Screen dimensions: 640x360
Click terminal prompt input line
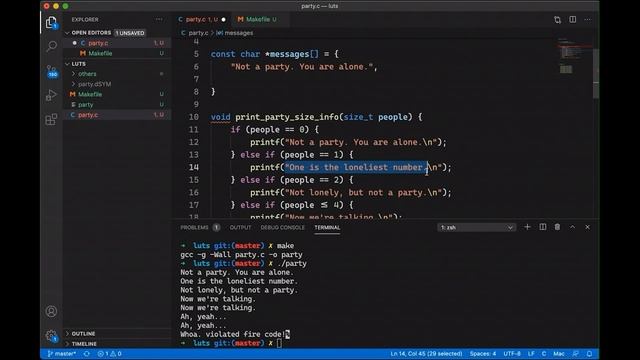(279, 343)
